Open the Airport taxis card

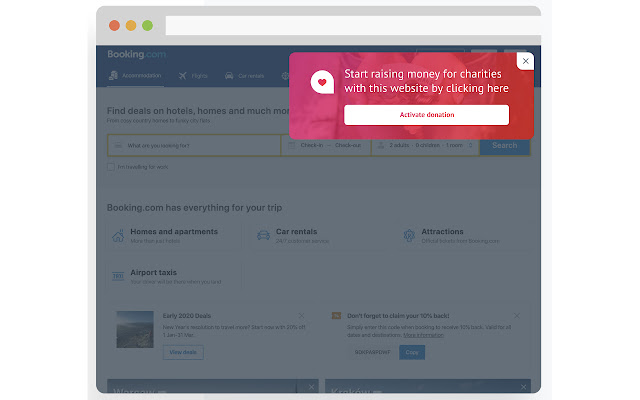pos(174,277)
